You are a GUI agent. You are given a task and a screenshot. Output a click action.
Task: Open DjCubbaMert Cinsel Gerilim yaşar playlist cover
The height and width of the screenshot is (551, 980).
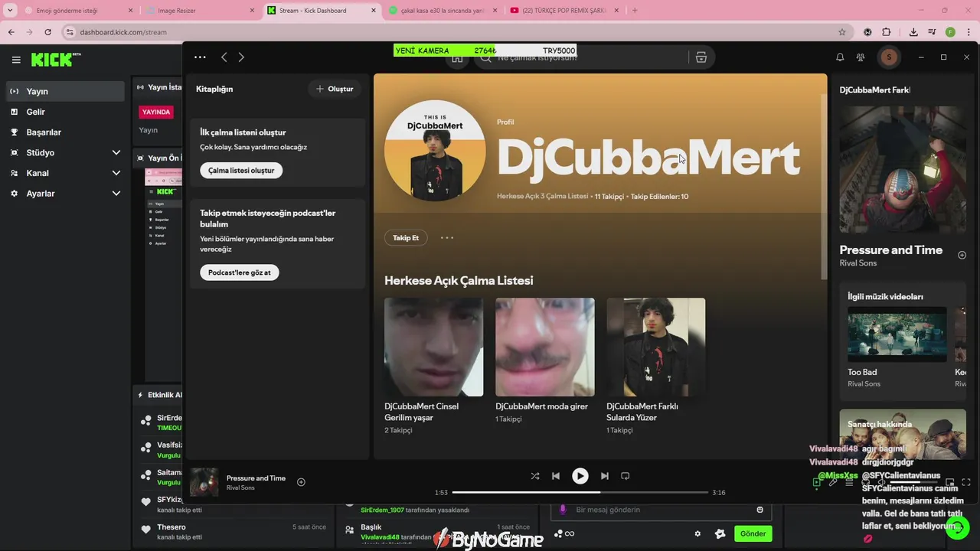click(x=433, y=347)
